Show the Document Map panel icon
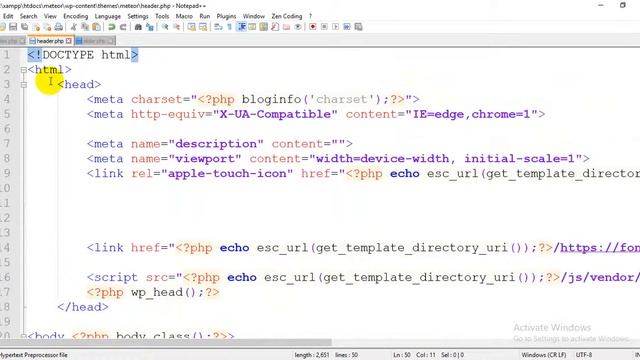Image resolution: width=640 pixels, height=360 pixels. (x=264, y=27)
